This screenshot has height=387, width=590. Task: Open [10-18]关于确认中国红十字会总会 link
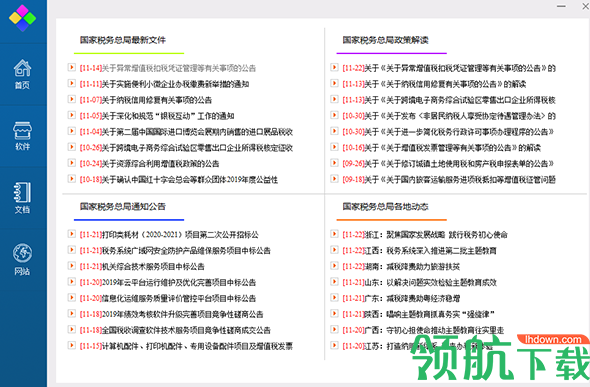179,180
